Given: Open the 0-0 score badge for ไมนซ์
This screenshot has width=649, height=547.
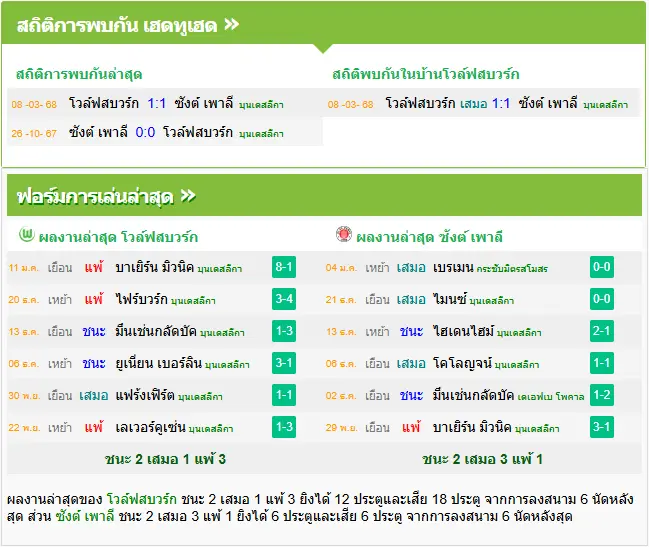Looking at the screenshot, I should pos(602,299).
